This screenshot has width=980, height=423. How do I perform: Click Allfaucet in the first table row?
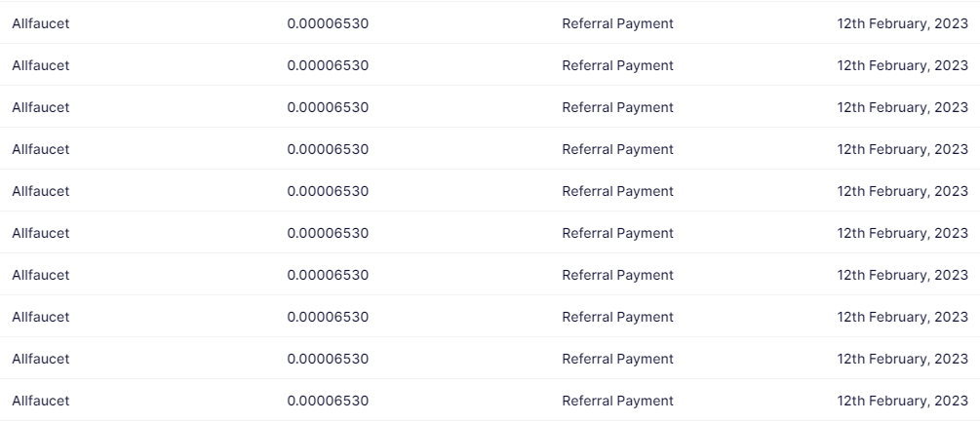click(x=41, y=23)
